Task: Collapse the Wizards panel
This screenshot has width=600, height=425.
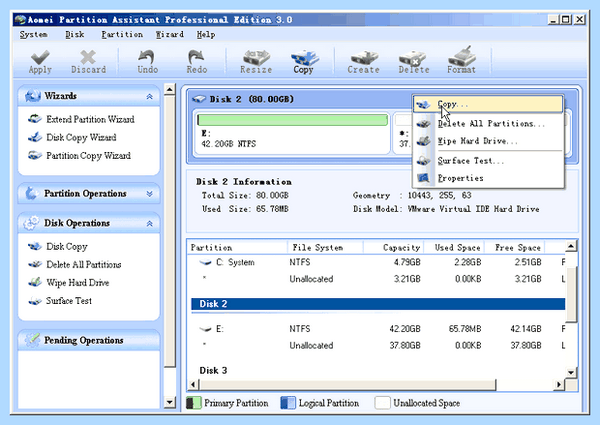Action: coord(150,96)
